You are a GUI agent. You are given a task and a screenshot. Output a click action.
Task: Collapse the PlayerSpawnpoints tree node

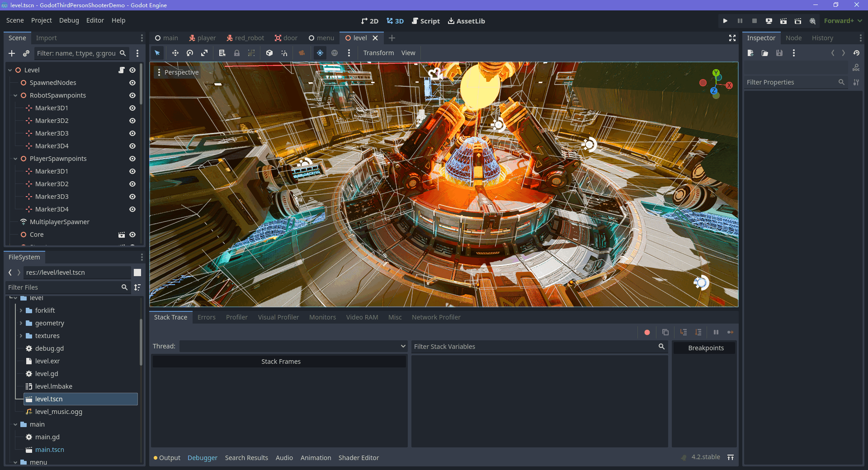(15, 159)
